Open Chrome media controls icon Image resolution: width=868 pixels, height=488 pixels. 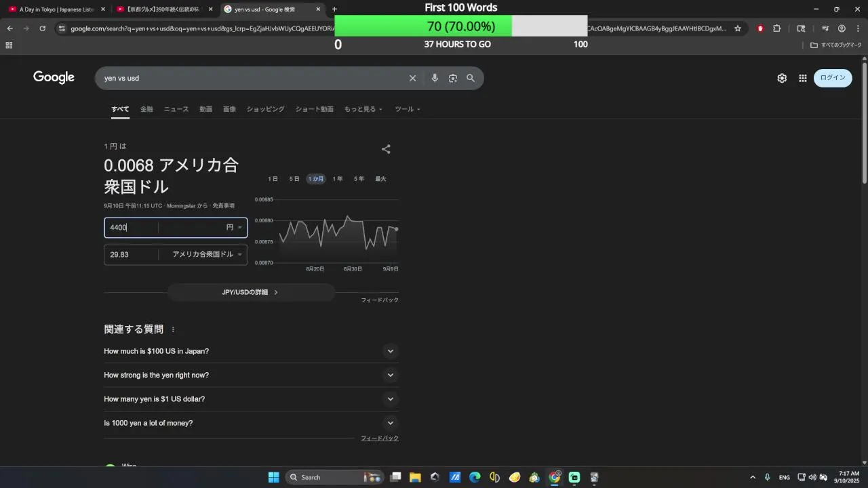click(x=825, y=28)
